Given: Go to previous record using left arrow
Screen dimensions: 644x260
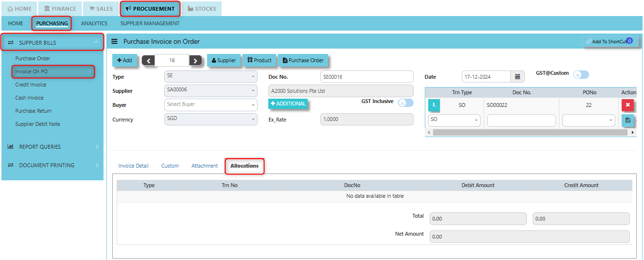Looking at the screenshot, I should [x=148, y=61].
